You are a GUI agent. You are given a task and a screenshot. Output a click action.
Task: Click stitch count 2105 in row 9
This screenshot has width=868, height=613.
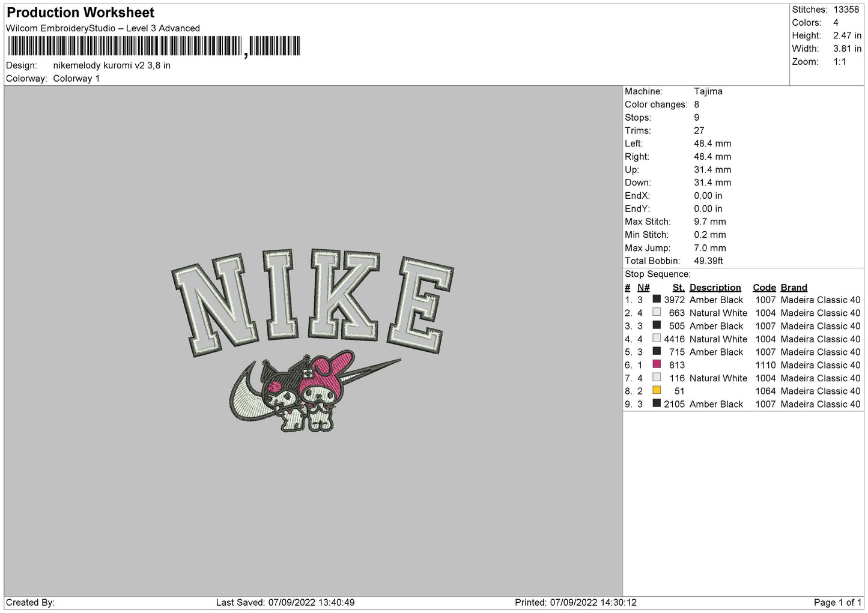[x=674, y=405]
